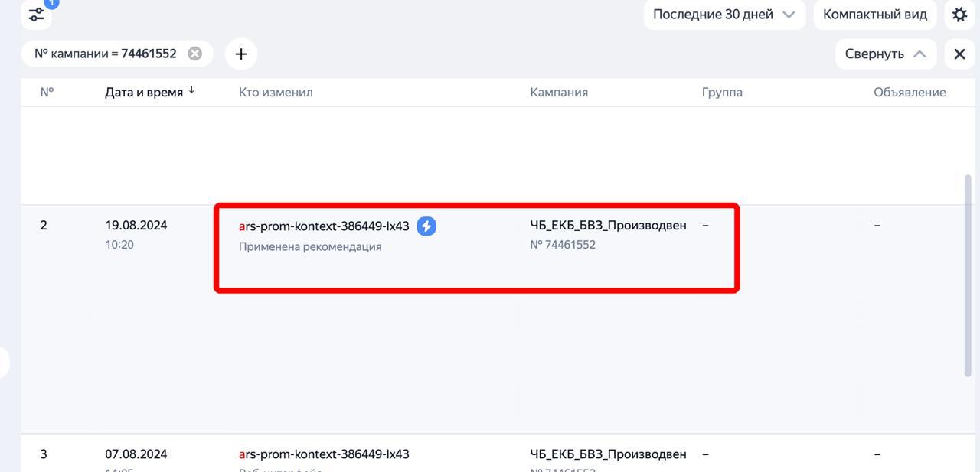Click campaign number № 74461552 in row 2
This screenshot has width=980, height=472.
[x=563, y=244]
